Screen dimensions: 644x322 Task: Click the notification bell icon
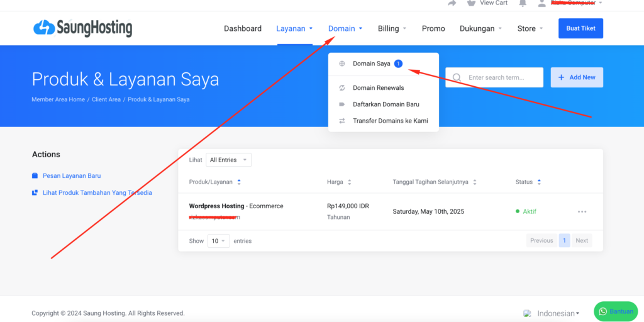522,3
